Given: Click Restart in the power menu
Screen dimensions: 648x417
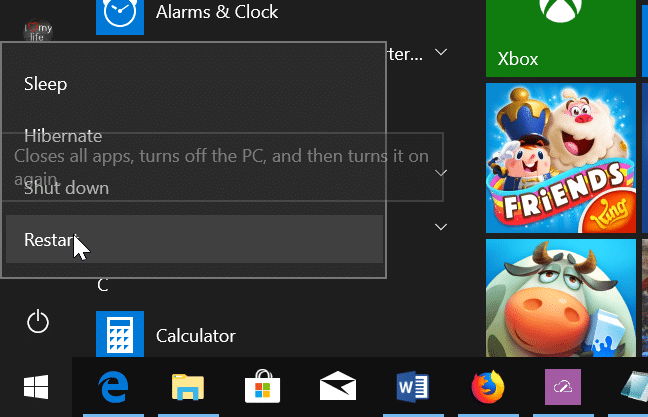Looking at the screenshot, I should (50, 240).
